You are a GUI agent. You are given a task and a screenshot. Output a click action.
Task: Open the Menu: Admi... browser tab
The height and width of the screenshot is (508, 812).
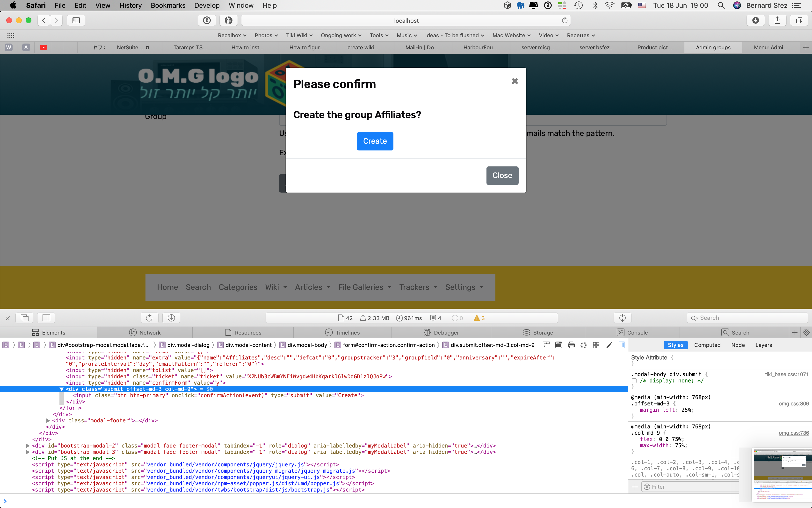[771, 48]
